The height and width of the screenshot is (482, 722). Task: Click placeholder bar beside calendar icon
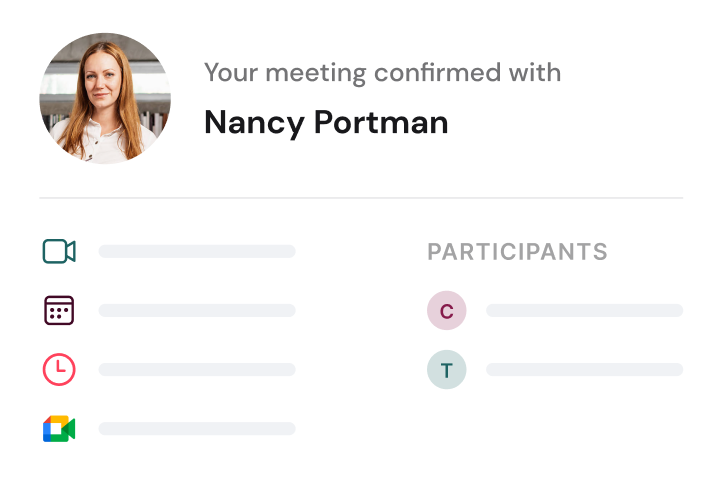(x=197, y=310)
